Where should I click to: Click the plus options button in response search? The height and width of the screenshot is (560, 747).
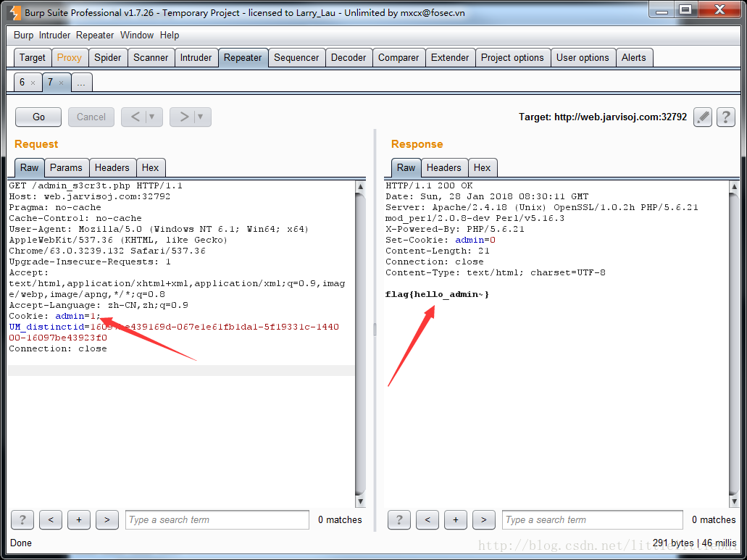(x=456, y=519)
